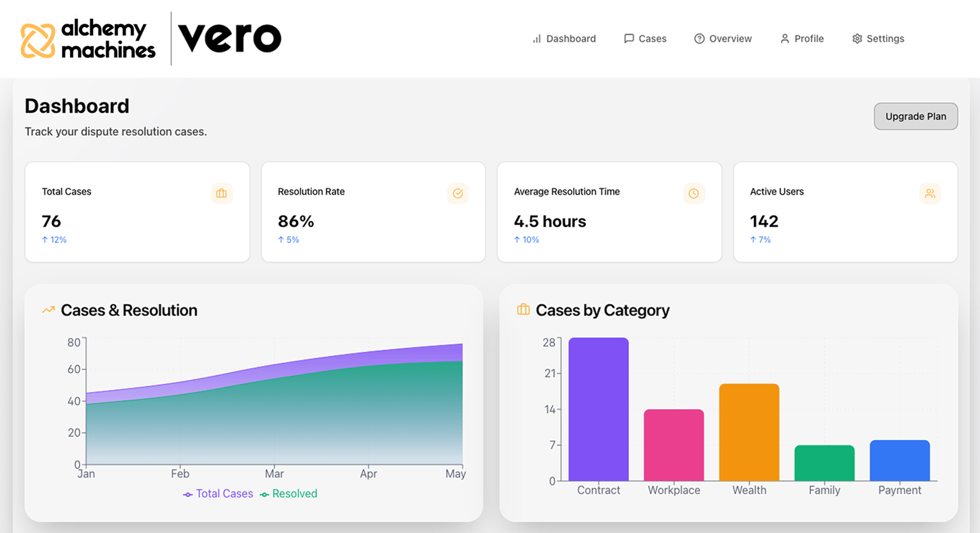The width and height of the screenshot is (980, 533).
Task: Click the chat bubble icon beside Cases
Action: pos(629,38)
